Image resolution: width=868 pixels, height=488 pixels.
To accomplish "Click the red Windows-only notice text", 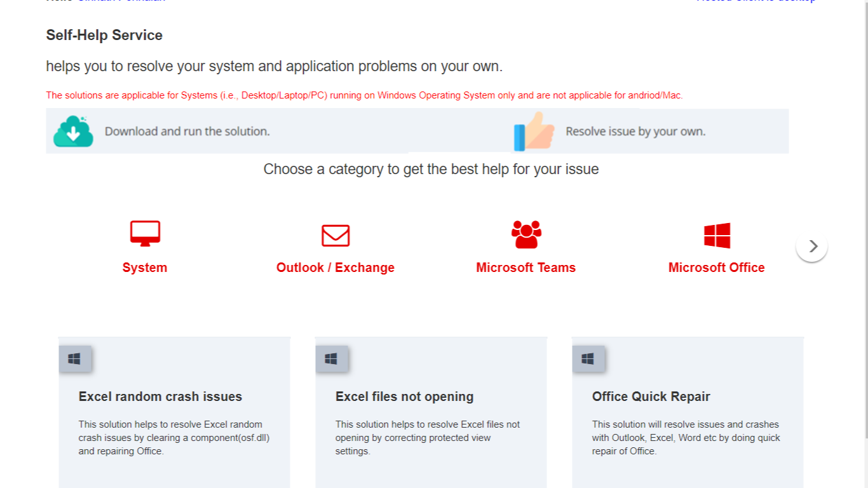I will (364, 95).
